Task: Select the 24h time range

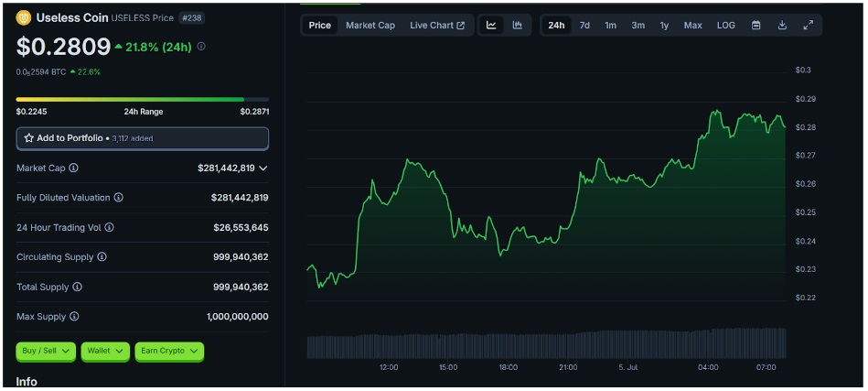Action: pos(556,26)
